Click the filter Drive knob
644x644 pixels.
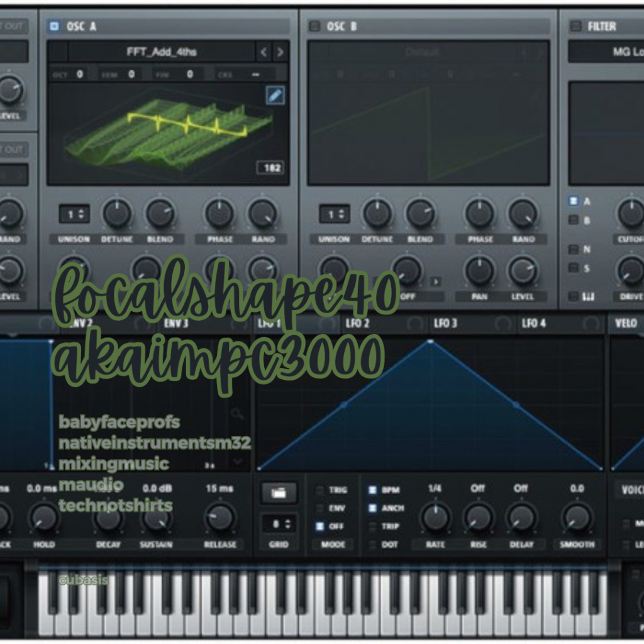click(631, 271)
